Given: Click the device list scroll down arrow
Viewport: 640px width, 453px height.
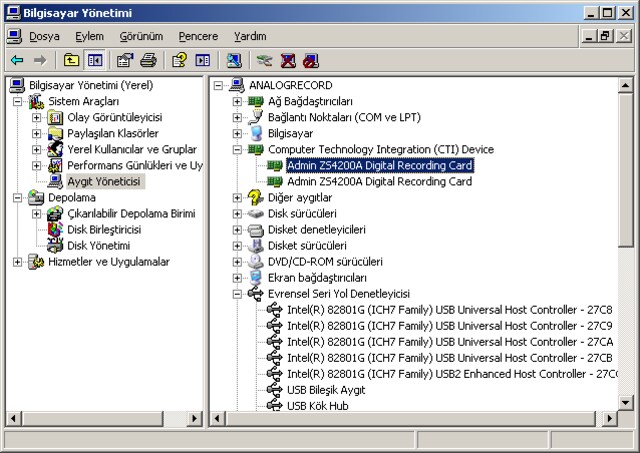Looking at the screenshot, I should pos(625,403).
